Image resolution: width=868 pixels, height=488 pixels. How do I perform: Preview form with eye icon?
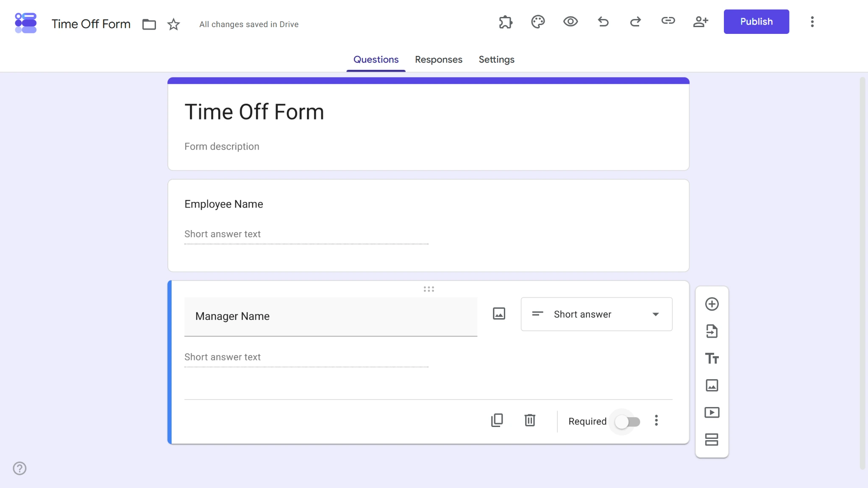pos(570,22)
